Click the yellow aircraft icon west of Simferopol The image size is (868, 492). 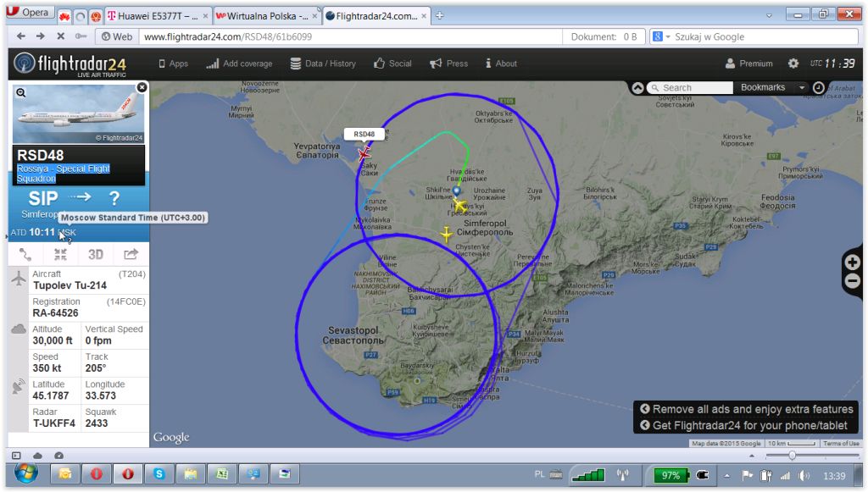pos(447,234)
